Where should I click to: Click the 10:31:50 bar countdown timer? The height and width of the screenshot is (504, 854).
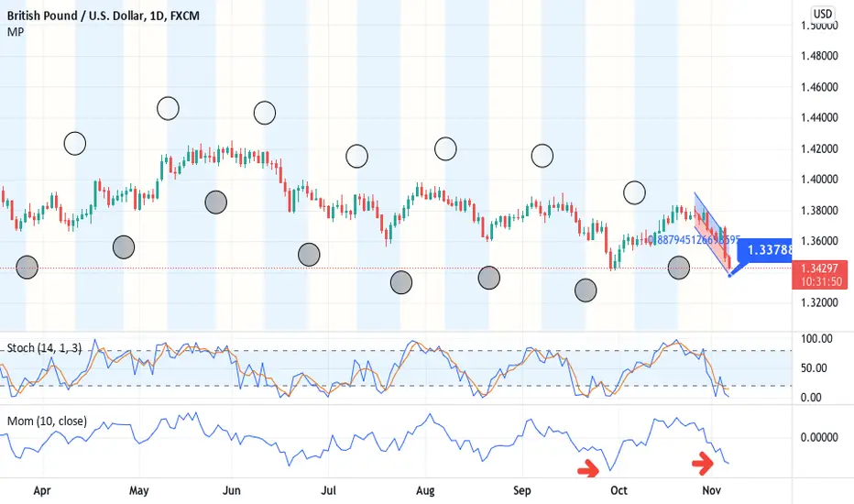820,281
